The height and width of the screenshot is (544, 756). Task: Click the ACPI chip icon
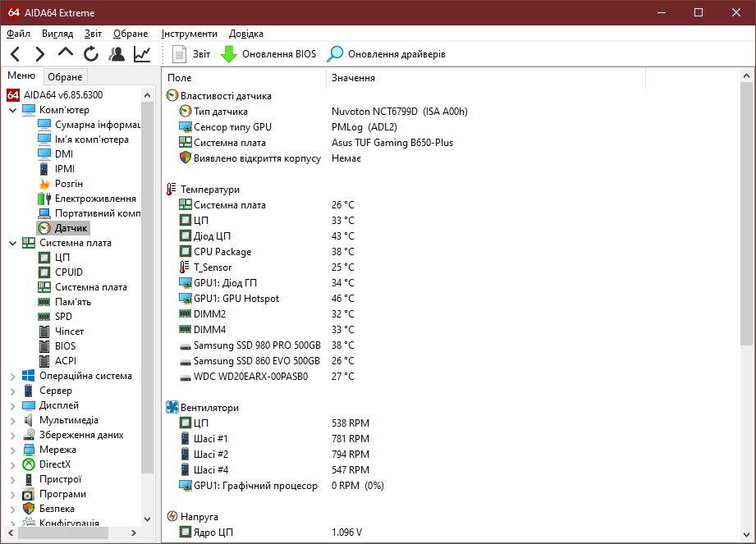click(x=44, y=361)
